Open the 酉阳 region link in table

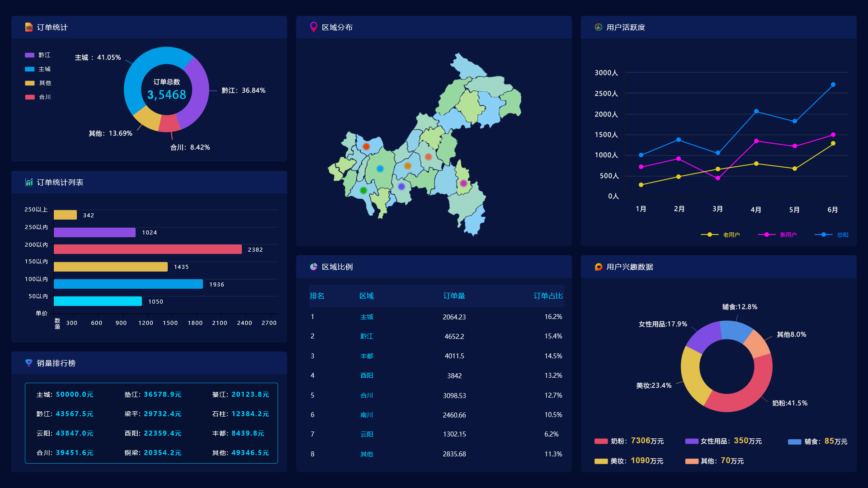pos(367,376)
